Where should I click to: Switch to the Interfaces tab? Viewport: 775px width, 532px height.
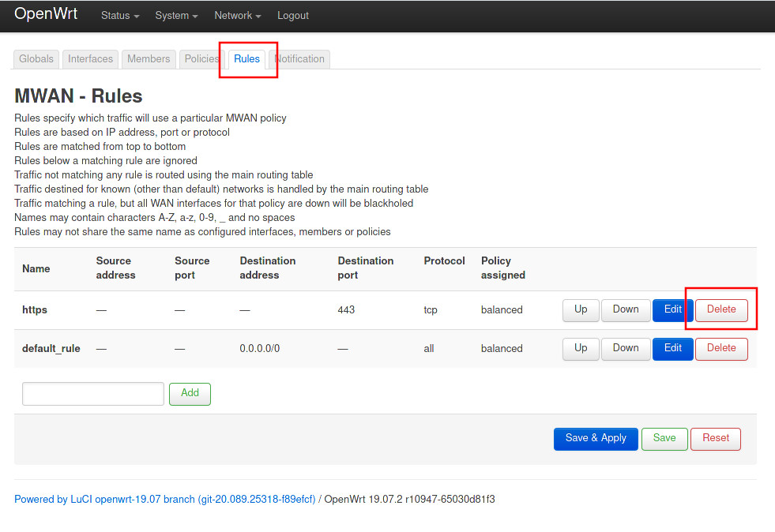click(x=90, y=58)
